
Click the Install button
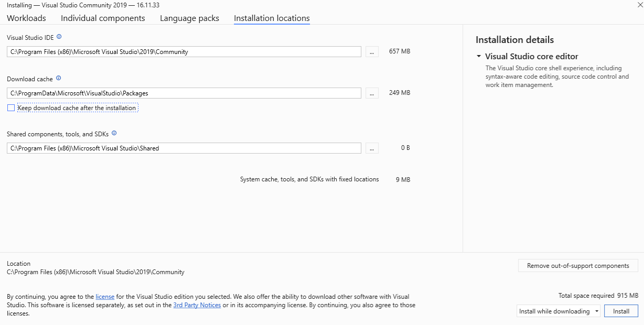coord(621,311)
